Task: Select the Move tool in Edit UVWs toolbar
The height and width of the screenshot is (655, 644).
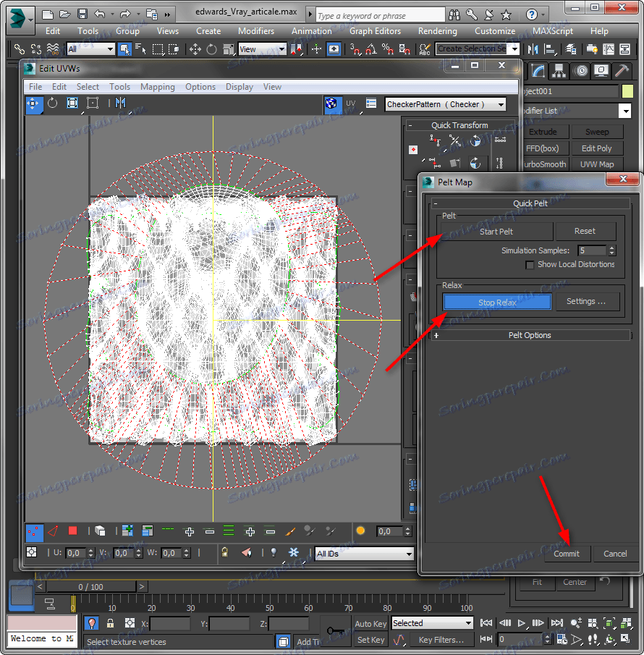Action: tap(33, 103)
